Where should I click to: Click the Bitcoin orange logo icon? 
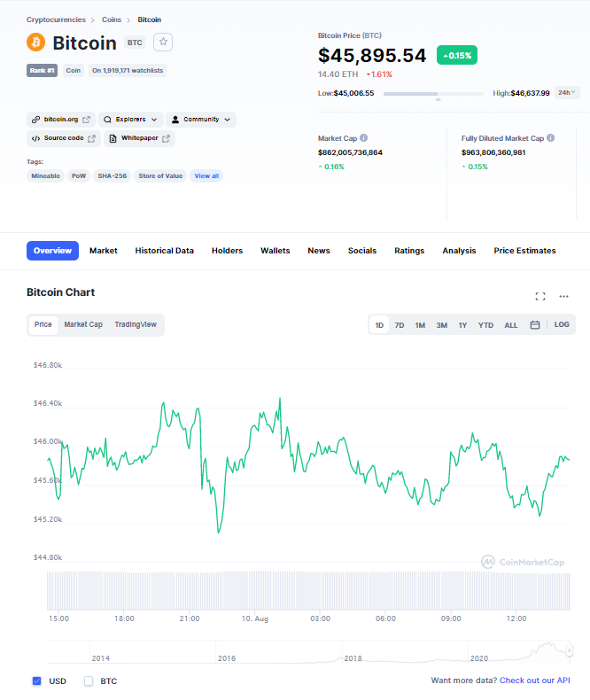(35, 43)
